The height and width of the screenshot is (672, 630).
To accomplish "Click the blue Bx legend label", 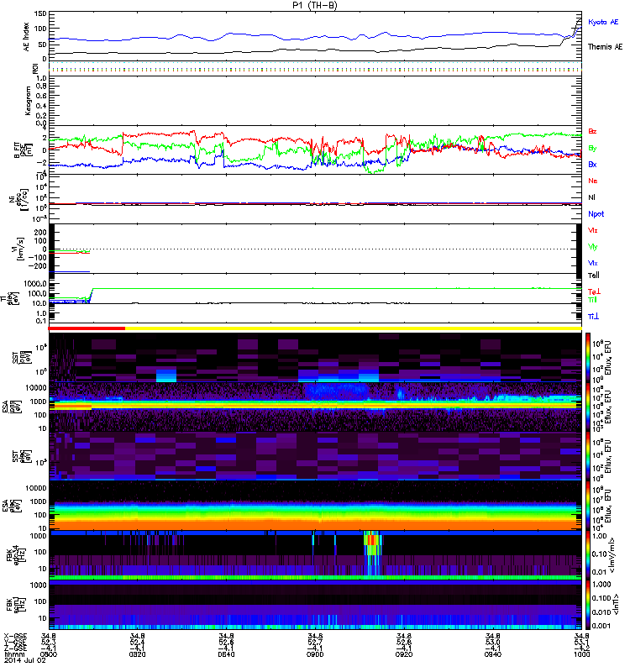I will pos(592,164).
